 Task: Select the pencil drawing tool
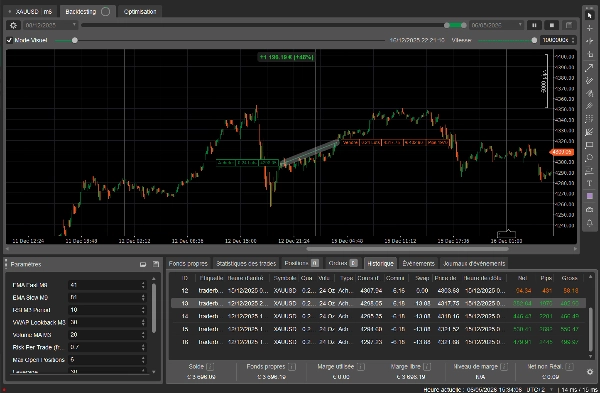click(x=589, y=80)
